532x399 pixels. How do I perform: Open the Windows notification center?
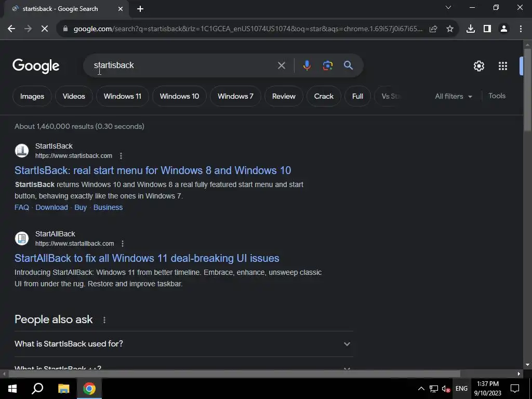click(x=515, y=389)
